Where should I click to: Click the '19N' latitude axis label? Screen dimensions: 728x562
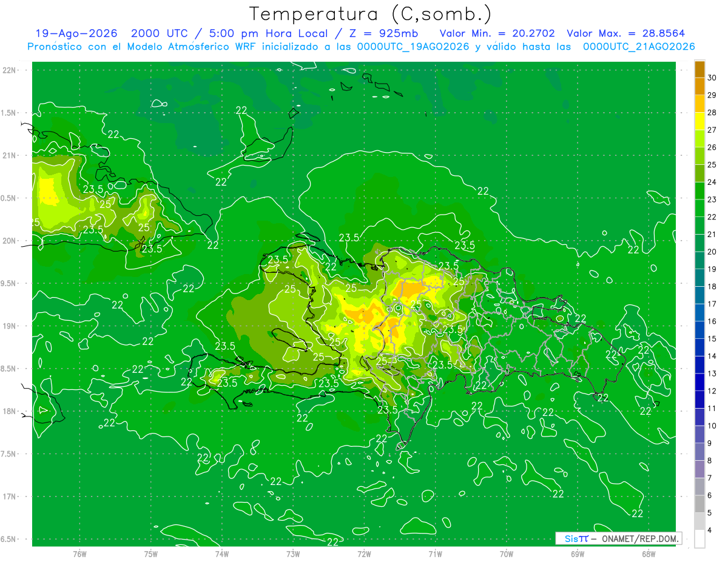10,326
